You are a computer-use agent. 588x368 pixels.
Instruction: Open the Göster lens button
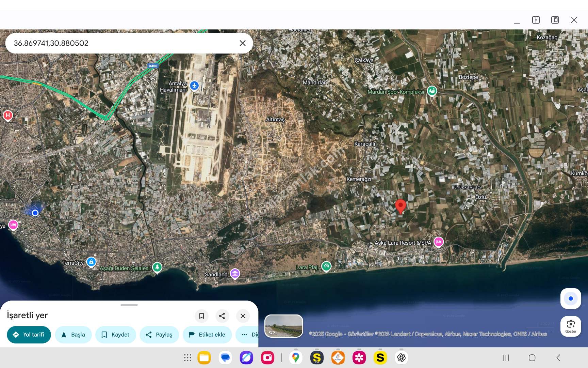point(571,326)
